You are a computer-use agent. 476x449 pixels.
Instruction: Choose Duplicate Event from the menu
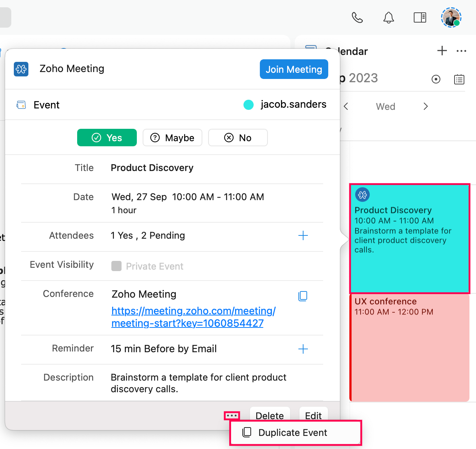click(293, 432)
